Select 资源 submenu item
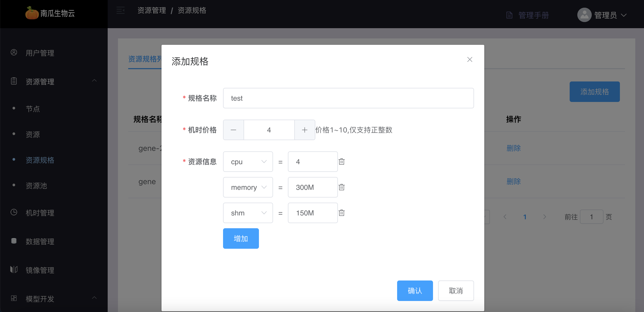This screenshot has height=312, width=644. pos(33,134)
